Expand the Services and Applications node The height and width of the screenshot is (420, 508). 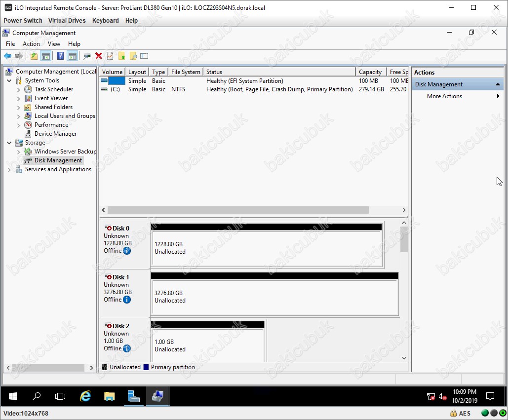[x=9, y=169]
